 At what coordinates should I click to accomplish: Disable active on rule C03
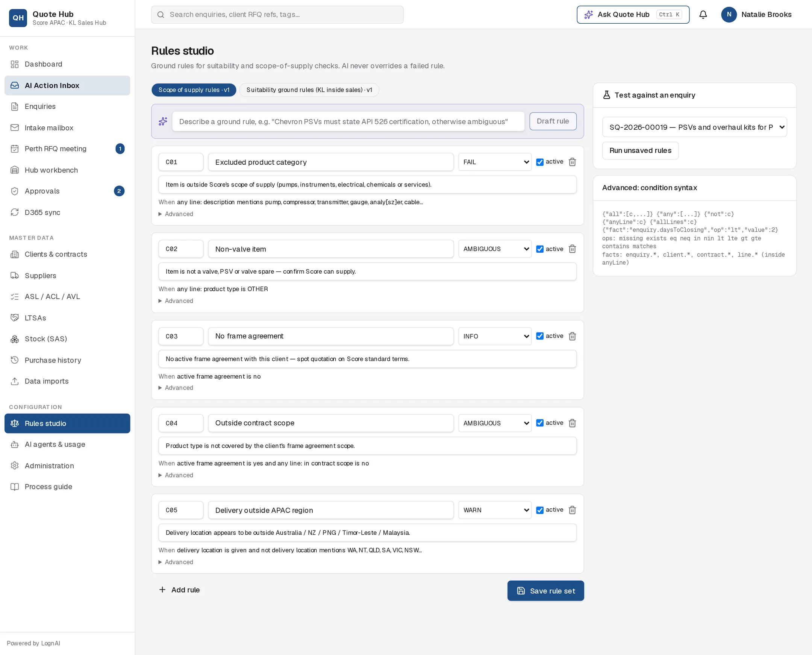(540, 336)
